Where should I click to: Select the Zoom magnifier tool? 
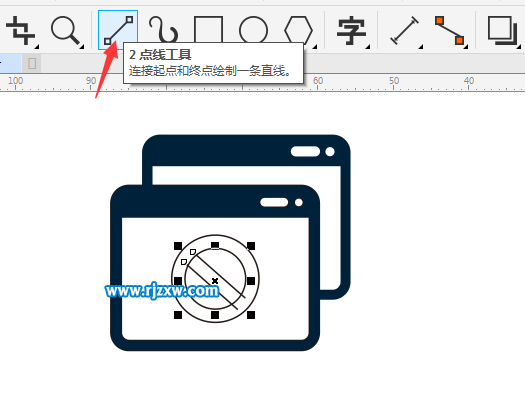[66, 31]
